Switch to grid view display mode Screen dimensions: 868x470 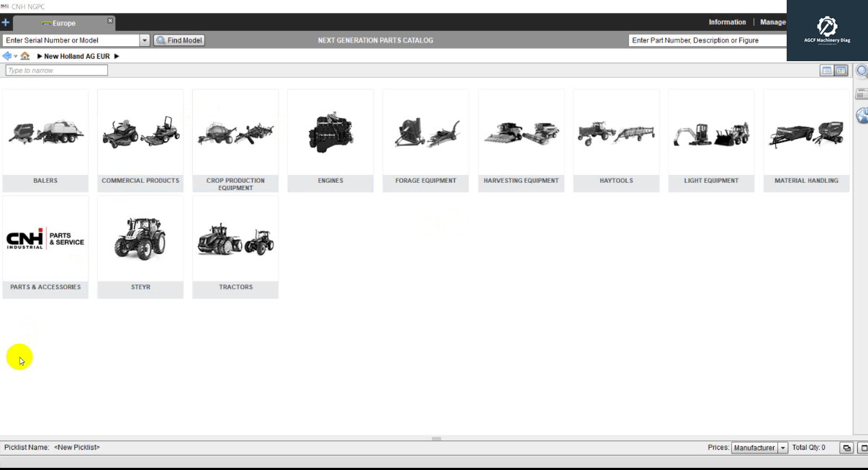pyautogui.click(x=840, y=70)
